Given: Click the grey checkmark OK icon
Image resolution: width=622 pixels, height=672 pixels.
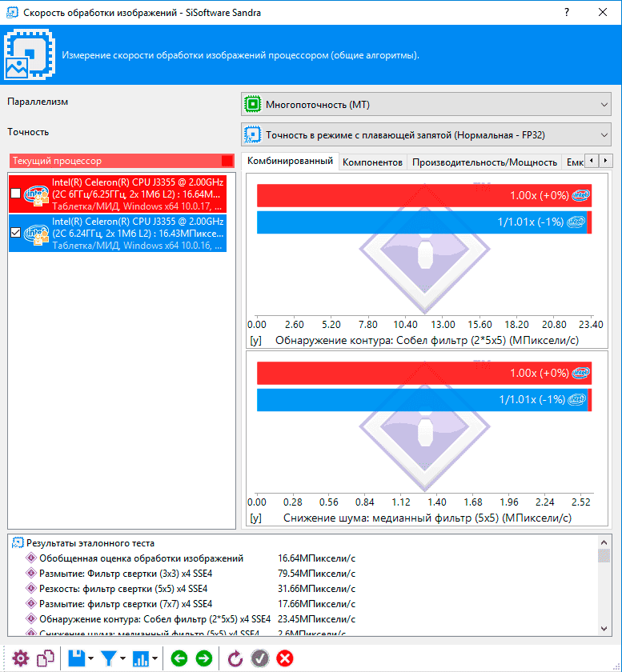Looking at the screenshot, I should coord(259,658).
